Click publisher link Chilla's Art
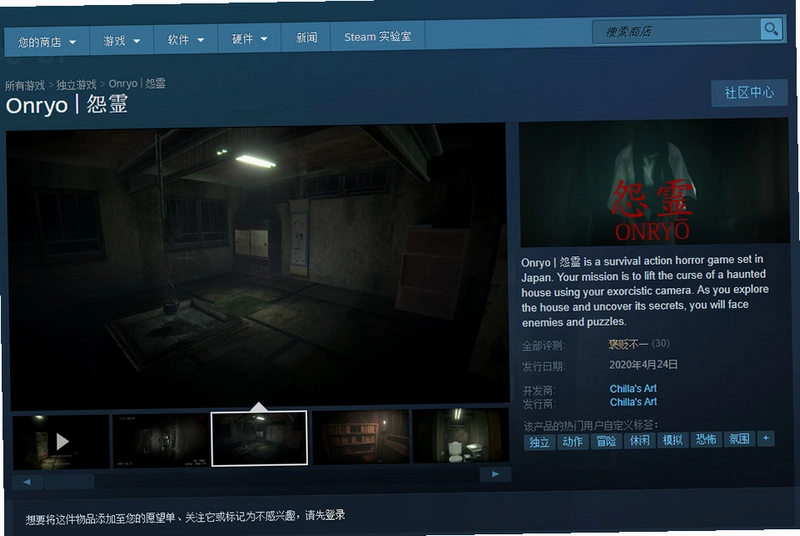The height and width of the screenshot is (536, 800). point(633,402)
